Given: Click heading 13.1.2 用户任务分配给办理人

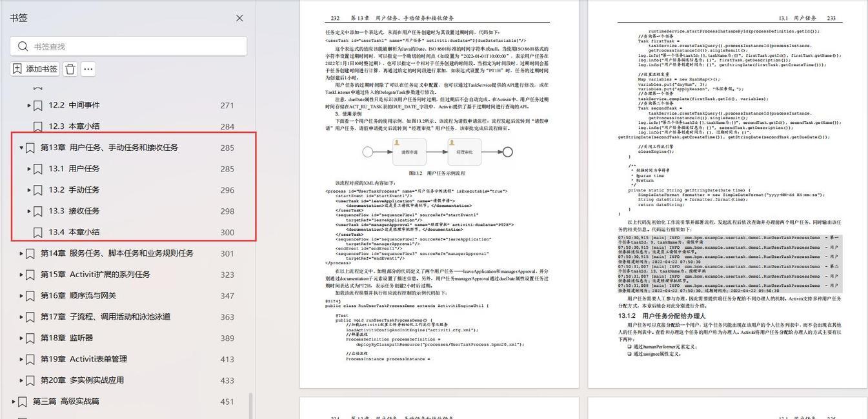Looking at the screenshot, I should pyautogui.click(x=662, y=316).
